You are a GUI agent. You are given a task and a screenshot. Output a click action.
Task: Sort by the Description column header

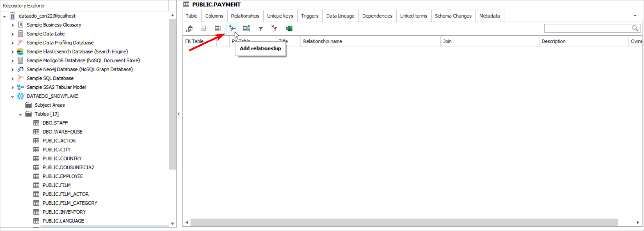tap(584, 41)
